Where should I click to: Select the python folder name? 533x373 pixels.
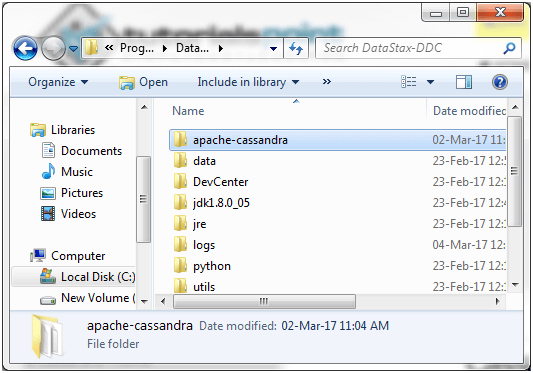point(212,266)
